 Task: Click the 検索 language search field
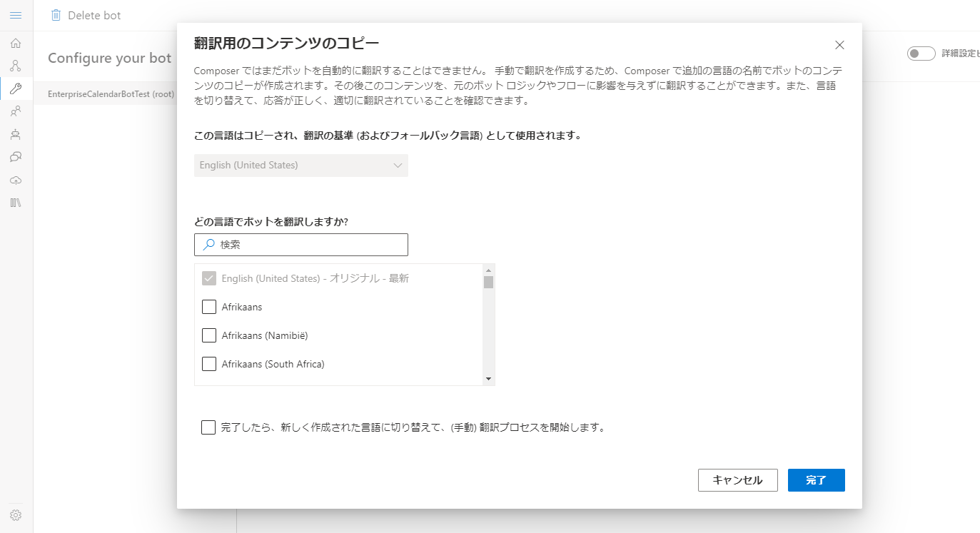[301, 245]
